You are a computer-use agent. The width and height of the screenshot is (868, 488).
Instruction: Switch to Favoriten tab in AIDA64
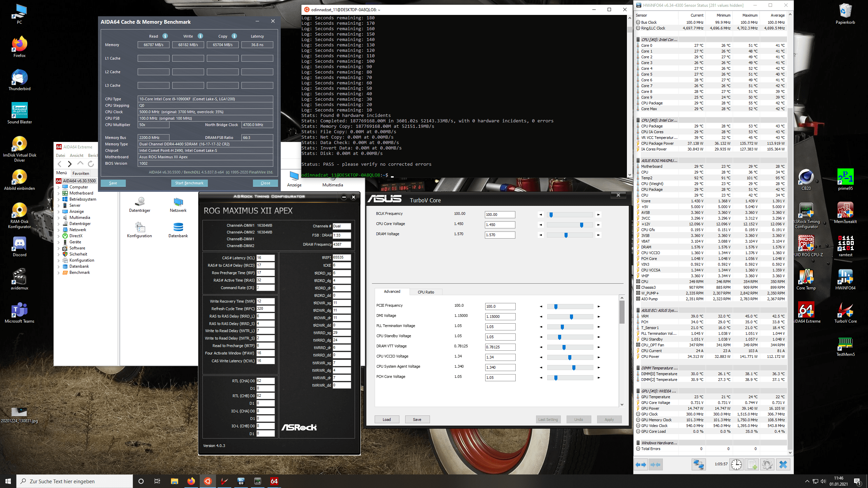point(81,173)
